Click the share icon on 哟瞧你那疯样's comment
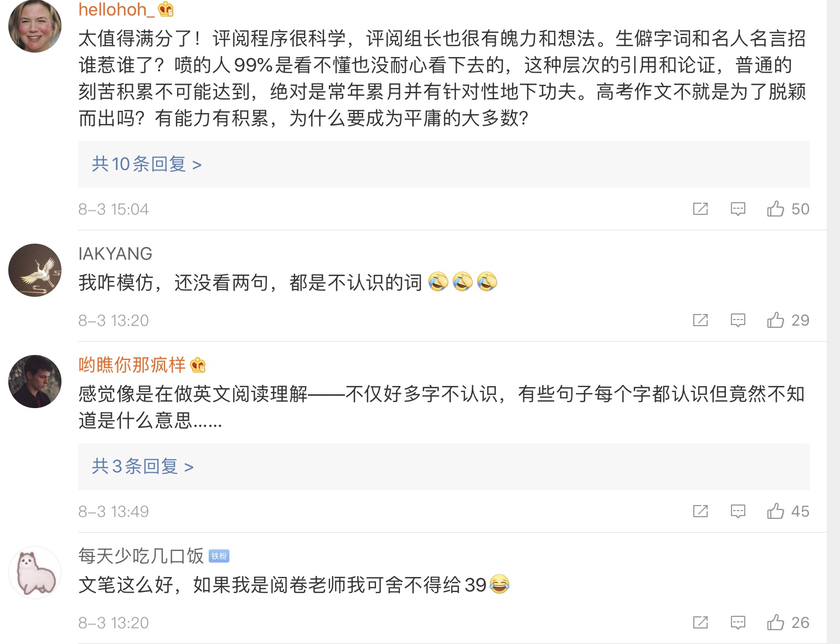 (x=702, y=511)
